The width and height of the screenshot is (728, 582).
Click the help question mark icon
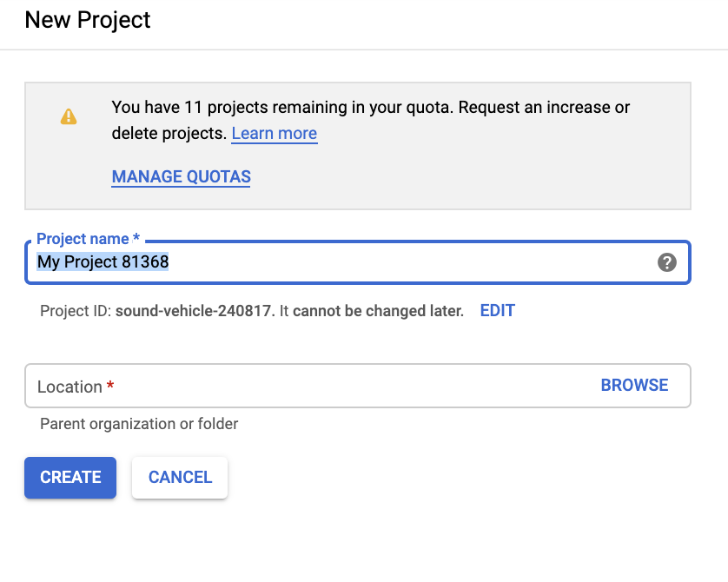click(x=666, y=262)
